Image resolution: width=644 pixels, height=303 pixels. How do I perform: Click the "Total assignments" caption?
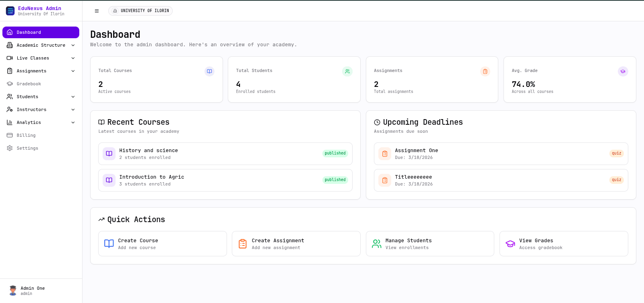(x=394, y=92)
